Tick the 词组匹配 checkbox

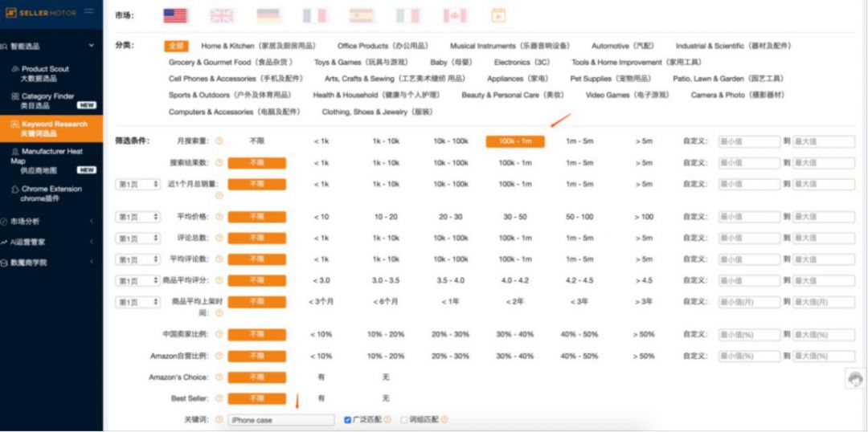click(404, 420)
